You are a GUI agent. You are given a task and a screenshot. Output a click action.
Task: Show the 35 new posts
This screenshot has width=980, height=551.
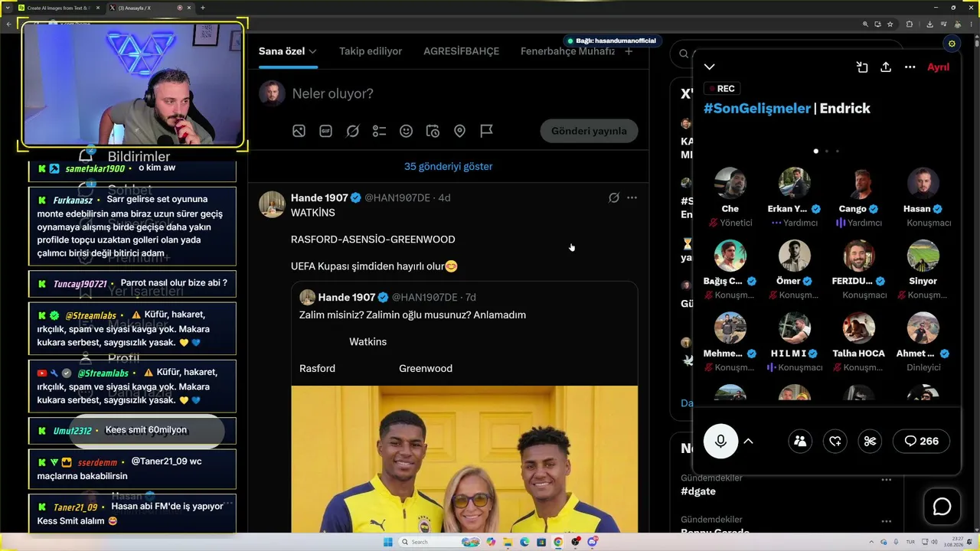click(x=449, y=166)
